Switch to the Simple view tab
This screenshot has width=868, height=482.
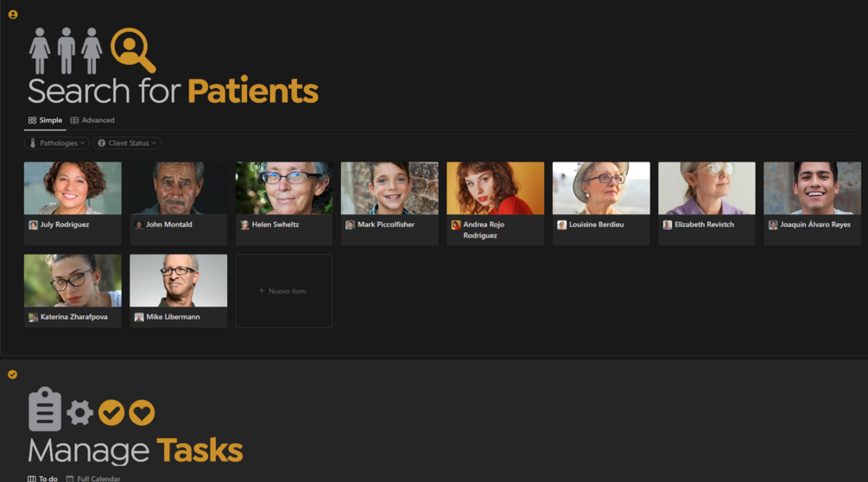coord(45,121)
